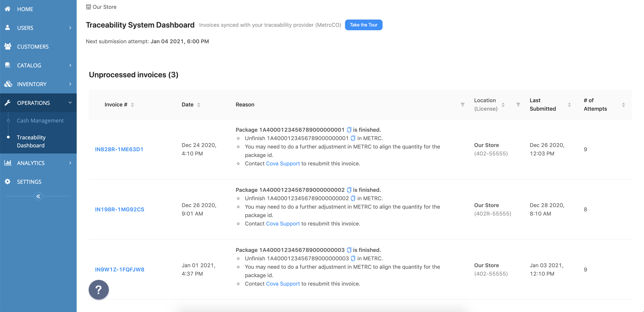The image size is (644, 312).
Task: Click the Operations wrench icon
Action: pos(8,103)
